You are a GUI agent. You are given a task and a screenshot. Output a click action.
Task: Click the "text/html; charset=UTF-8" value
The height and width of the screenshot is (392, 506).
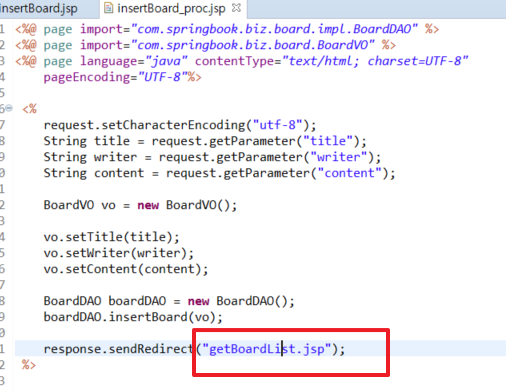375,61
